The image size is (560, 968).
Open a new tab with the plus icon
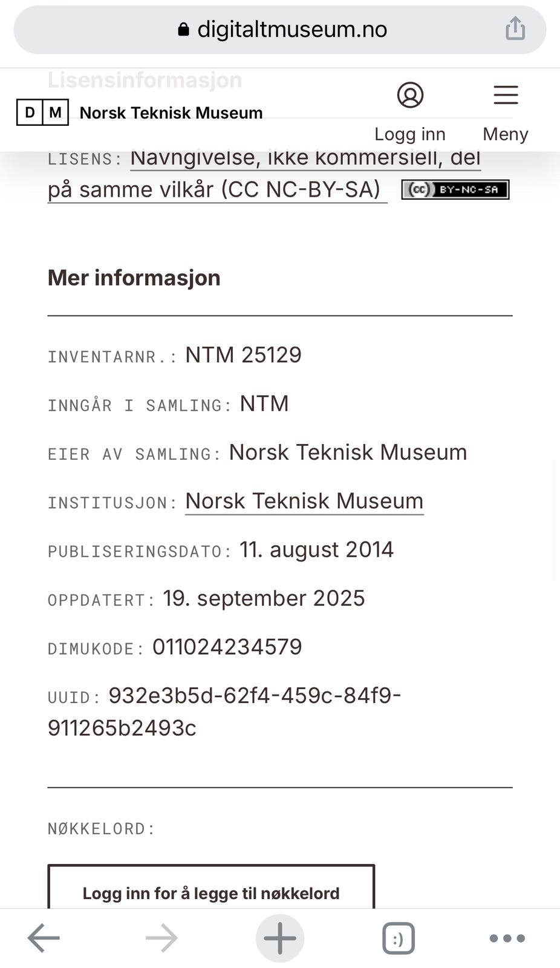pos(279,937)
